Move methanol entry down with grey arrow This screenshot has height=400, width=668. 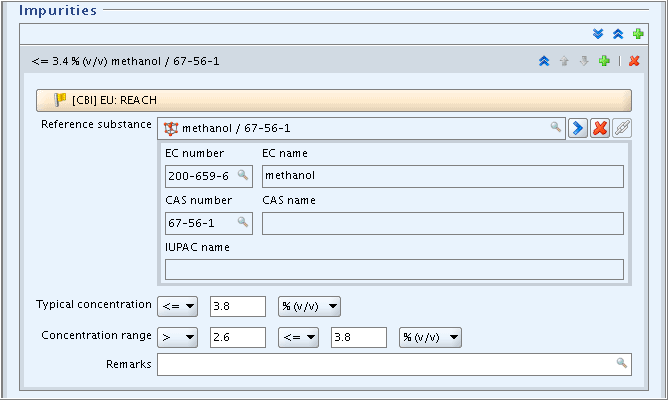tap(584, 61)
